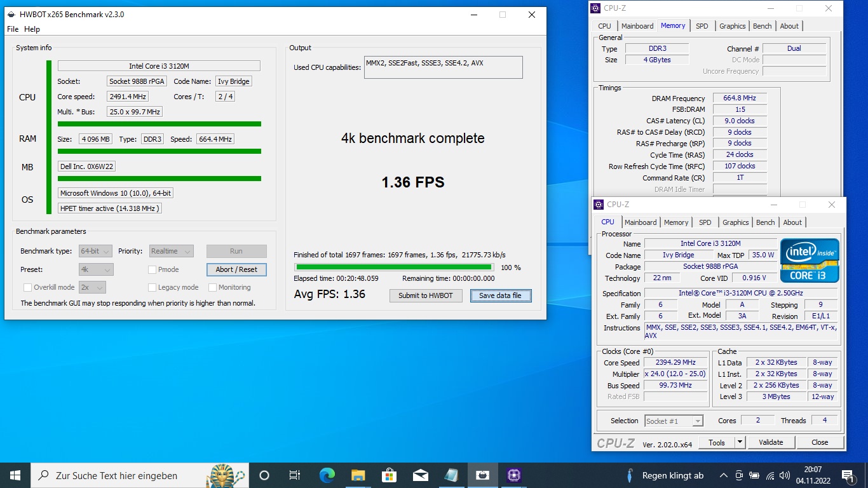Click the DRAM Frequency value 664.8 MHz
868x488 pixels.
point(740,98)
